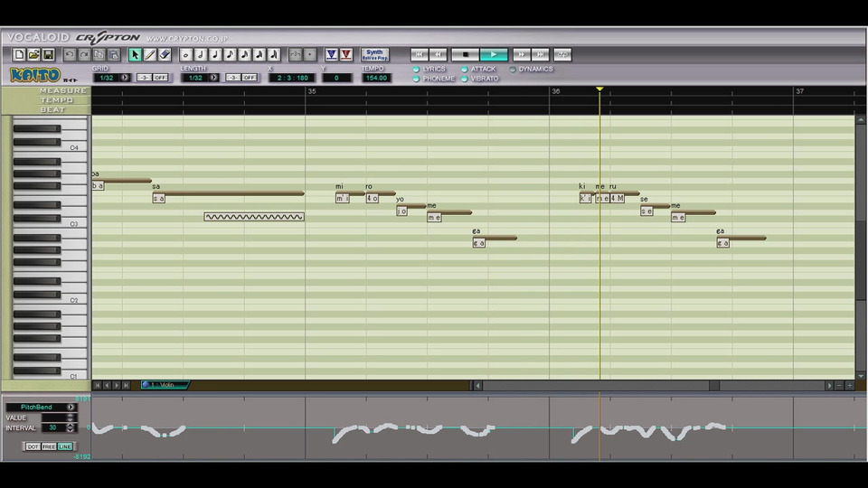The height and width of the screenshot is (488, 868).
Task: Open a file with the folder icon
Action: tap(33, 54)
